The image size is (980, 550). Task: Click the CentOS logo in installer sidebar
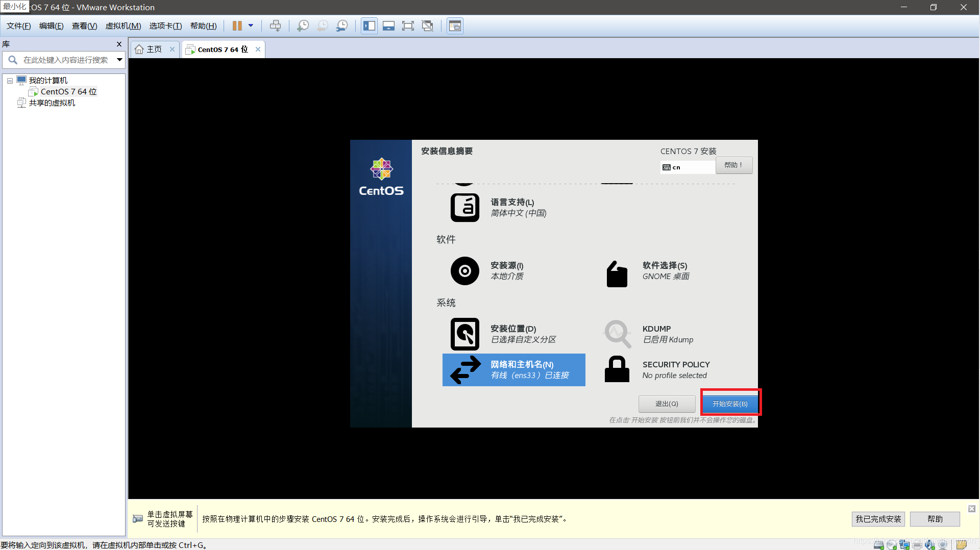tap(381, 177)
